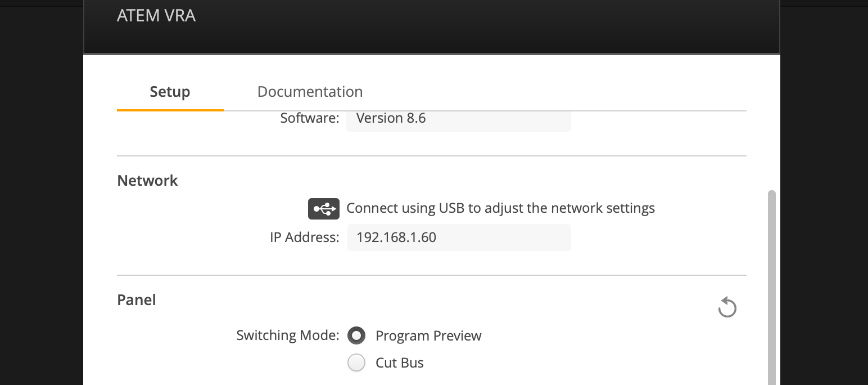The height and width of the screenshot is (385, 868).
Task: Select the Cut Bus radio button
Action: (x=356, y=362)
